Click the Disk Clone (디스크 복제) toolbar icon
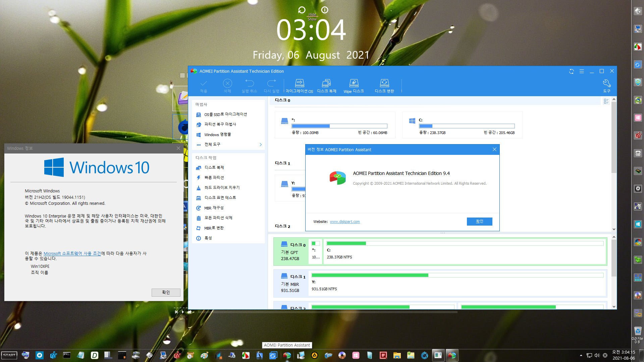Image resolution: width=644 pixels, height=362 pixels. pyautogui.click(x=326, y=86)
